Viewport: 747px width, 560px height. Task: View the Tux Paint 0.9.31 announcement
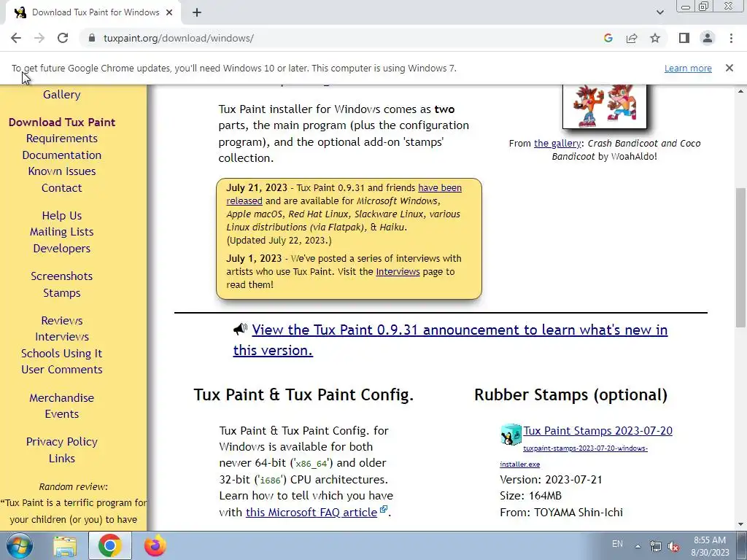450,340
